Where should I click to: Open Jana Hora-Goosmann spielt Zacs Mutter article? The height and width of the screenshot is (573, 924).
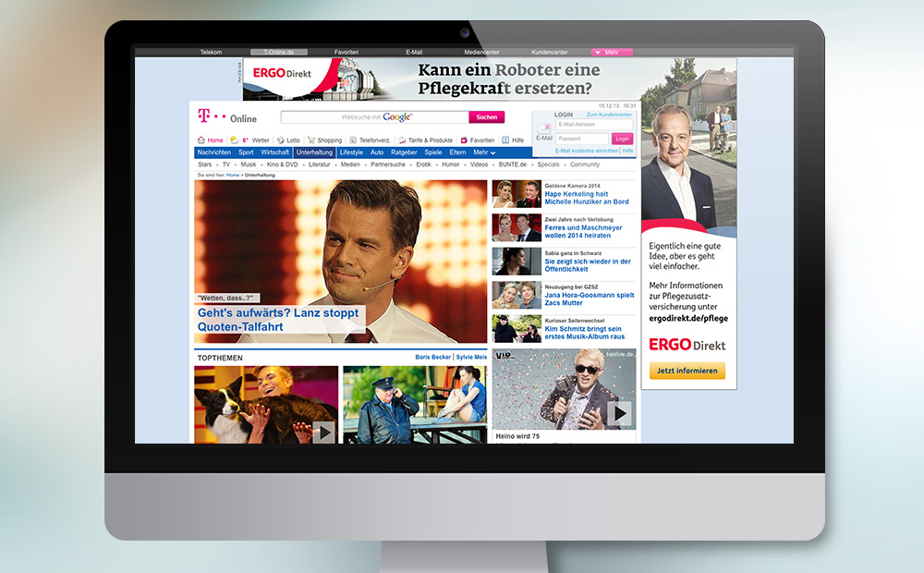(x=590, y=299)
